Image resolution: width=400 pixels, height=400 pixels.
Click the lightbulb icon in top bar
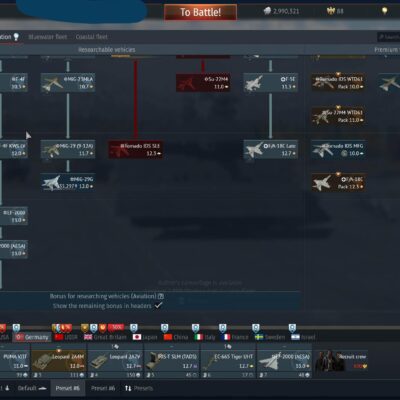pyautogui.click(x=384, y=11)
